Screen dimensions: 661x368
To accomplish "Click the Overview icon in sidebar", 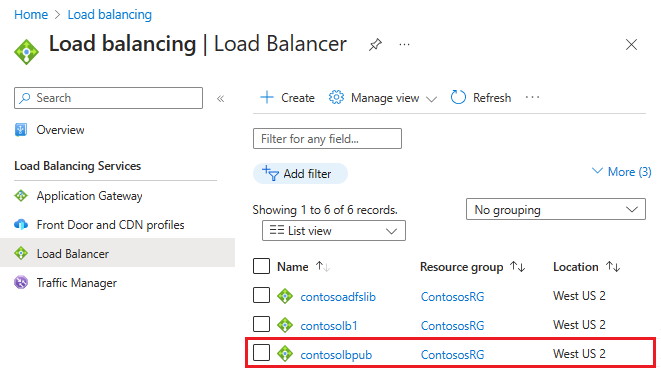I will (x=21, y=130).
